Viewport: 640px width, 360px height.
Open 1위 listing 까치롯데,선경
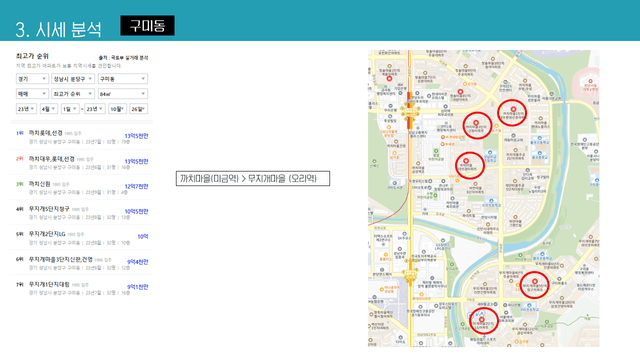[x=82, y=137]
